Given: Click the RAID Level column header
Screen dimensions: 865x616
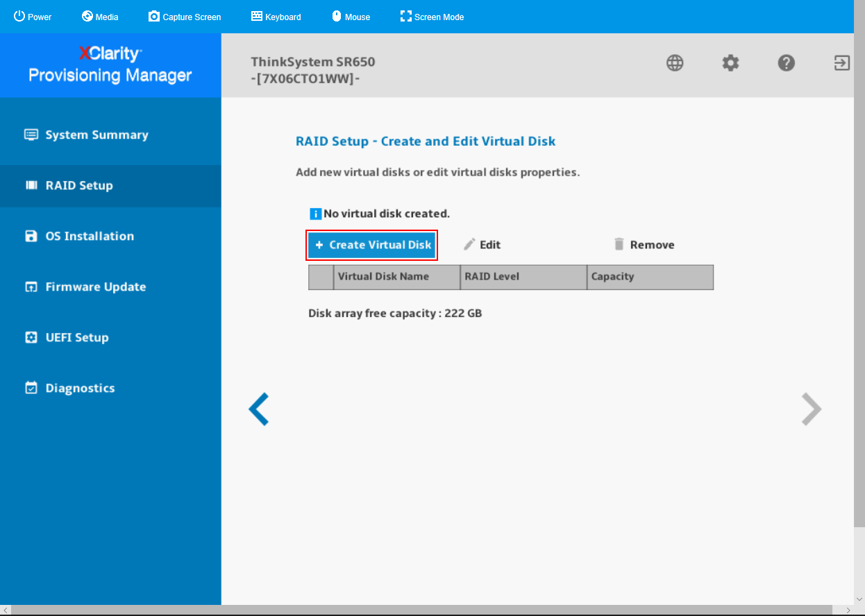Looking at the screenshot, I should (523, 277).
